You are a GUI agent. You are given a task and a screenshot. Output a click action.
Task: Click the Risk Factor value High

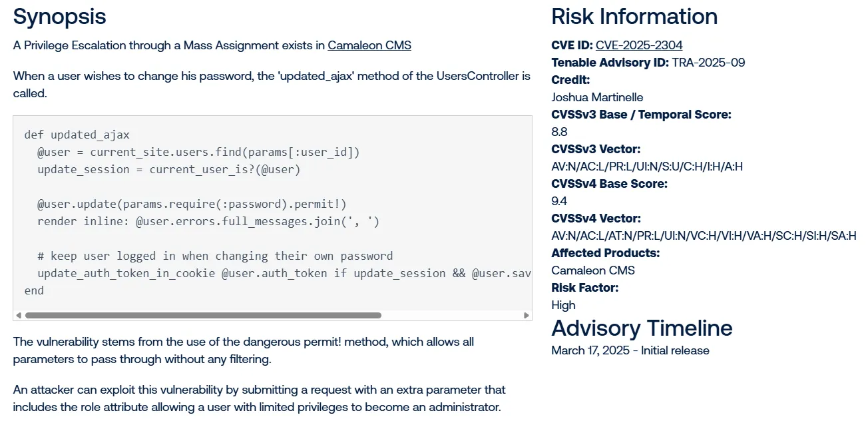tap(564, 305)
